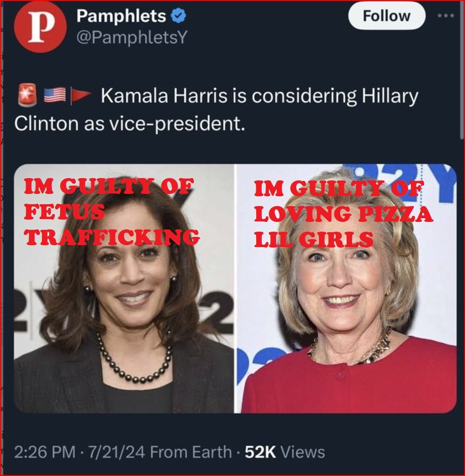
Task: Click the American flag emoji
Action: click(x=55, y=95)
